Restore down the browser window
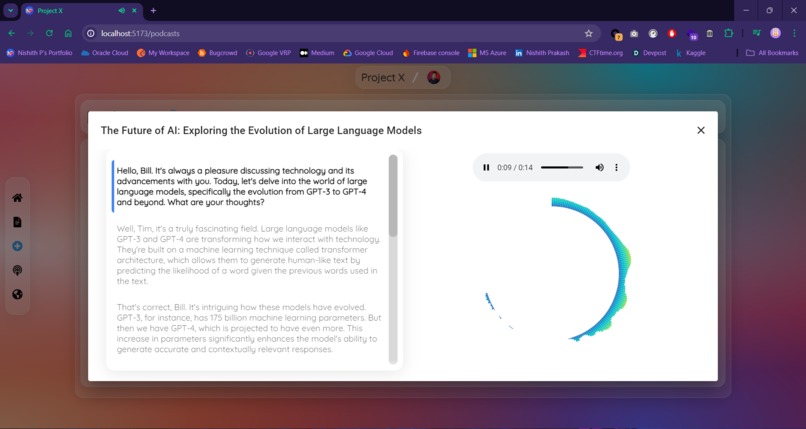 [x=770, y=10]
